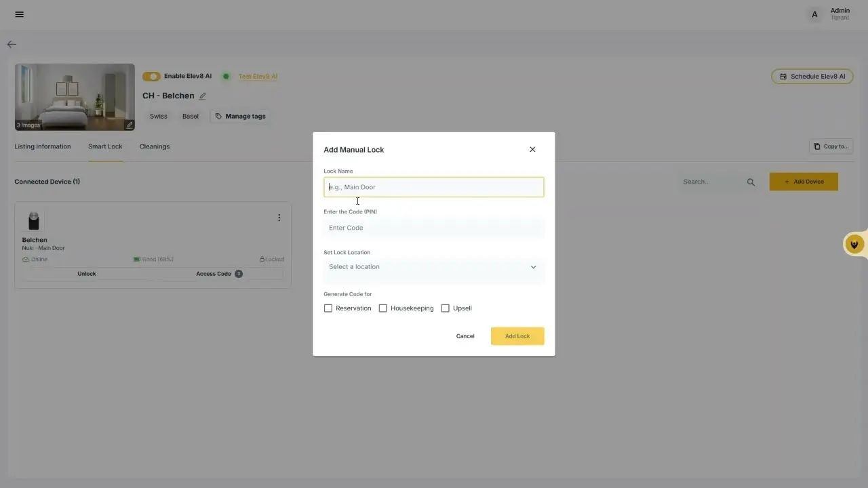
Task: Select the Basel tag
Action: 191,117
